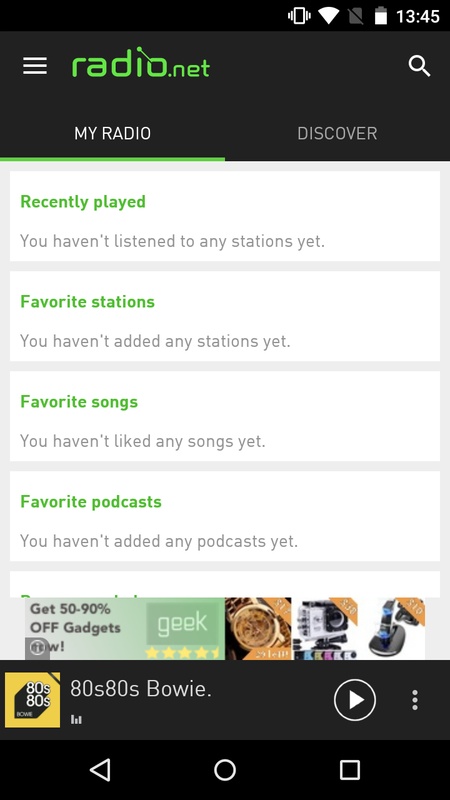This screenshot has width=450, height=800.
Task: Switch to the MY RADIO tab
Action: click(x=112, y=134)
